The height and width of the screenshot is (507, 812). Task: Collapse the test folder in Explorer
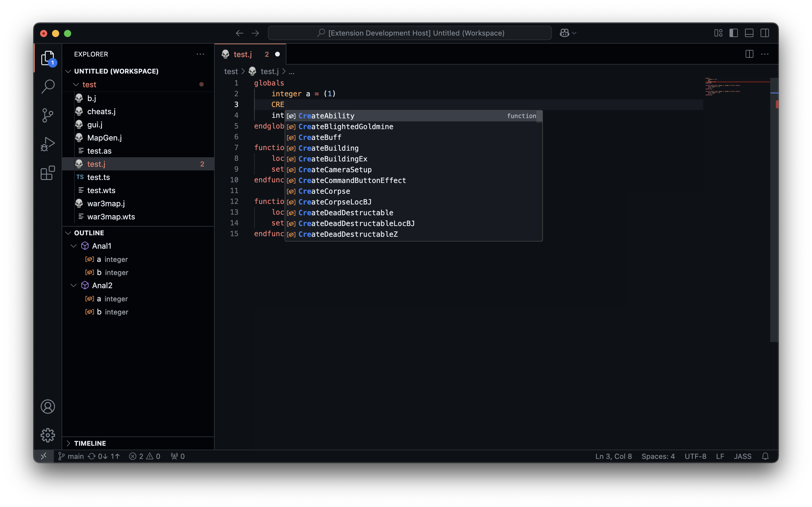[x=76, y=85]
